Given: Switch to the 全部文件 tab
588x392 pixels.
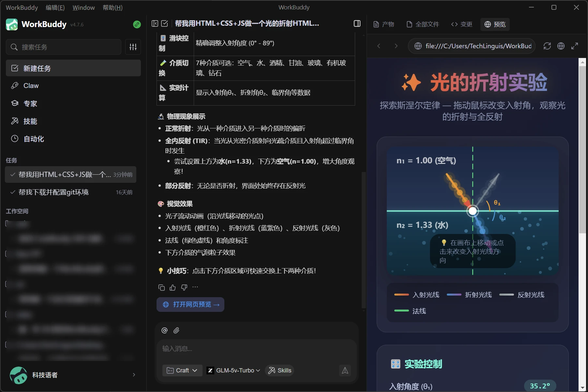Looking at the screenshot, I should pyautogui.click(x=423, y=24).
